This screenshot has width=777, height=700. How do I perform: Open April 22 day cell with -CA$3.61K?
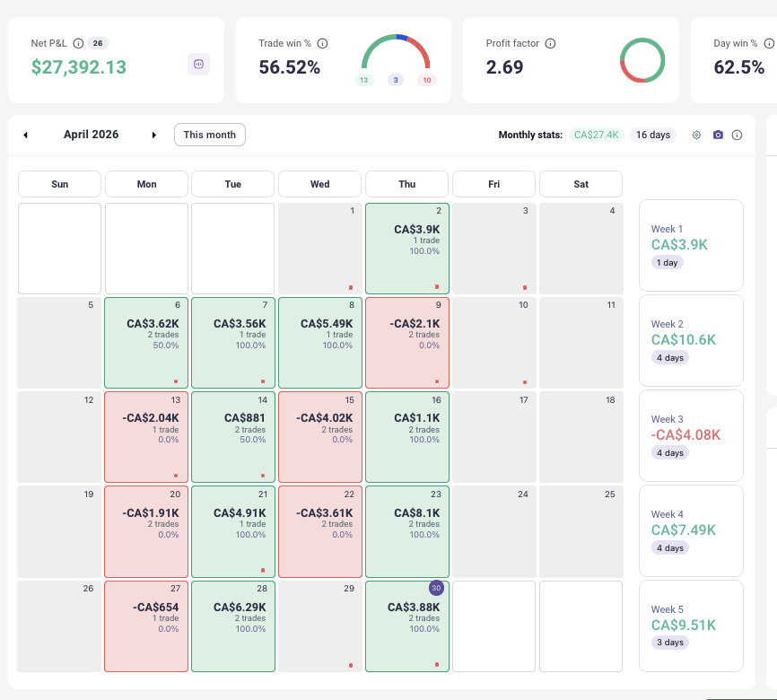(x=320, y=531)
